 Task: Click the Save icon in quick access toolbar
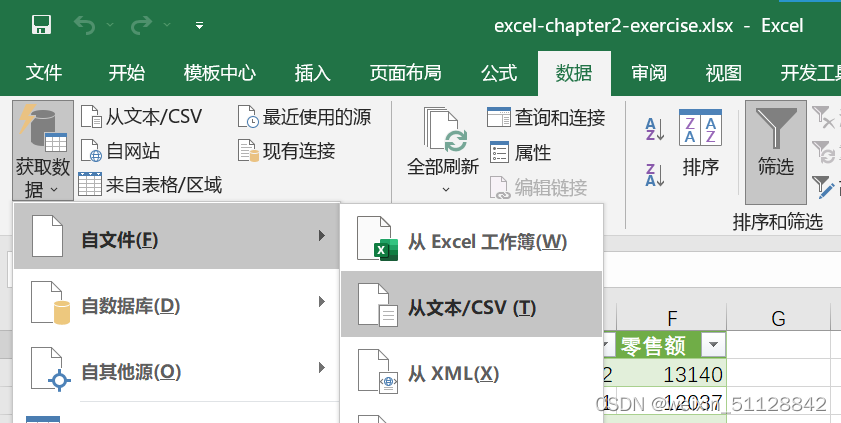click(41, 25)
